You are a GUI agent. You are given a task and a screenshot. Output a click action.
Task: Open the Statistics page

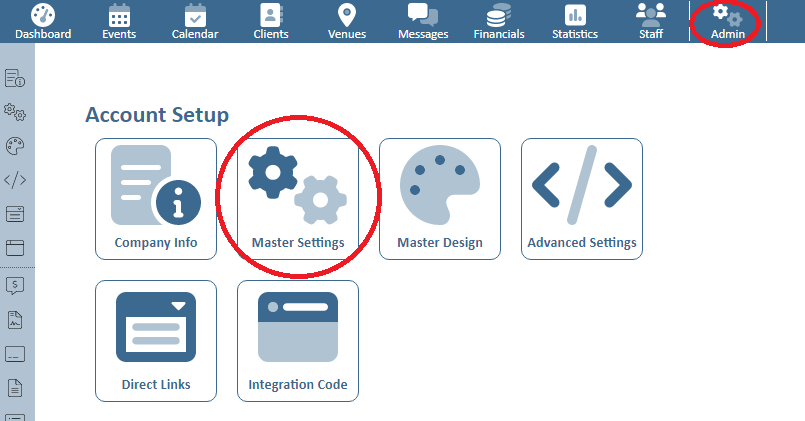point(575,21)
